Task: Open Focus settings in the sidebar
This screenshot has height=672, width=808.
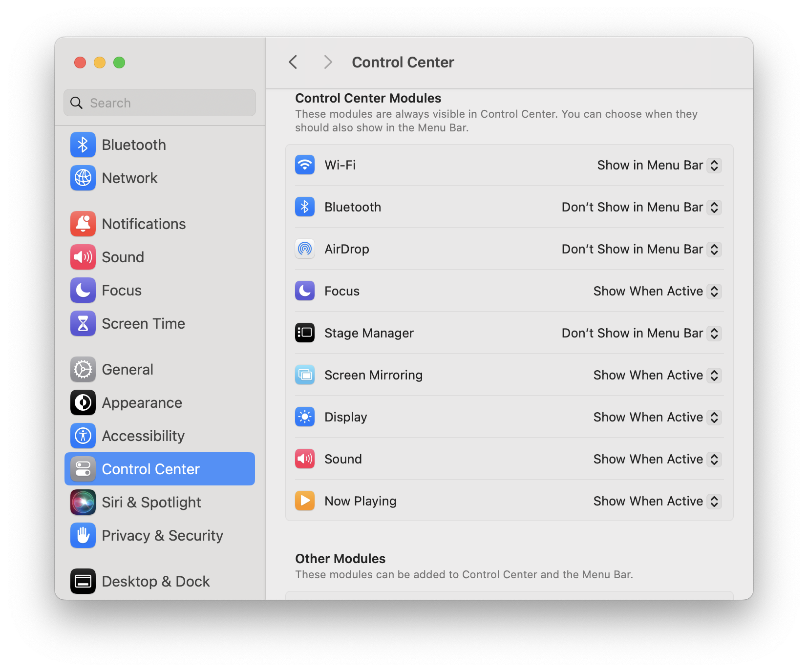Action: (x=160, y=290)
